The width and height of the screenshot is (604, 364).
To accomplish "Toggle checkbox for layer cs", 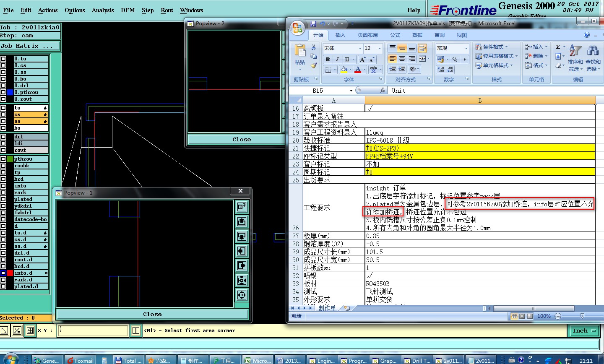I will click(3, 114).
